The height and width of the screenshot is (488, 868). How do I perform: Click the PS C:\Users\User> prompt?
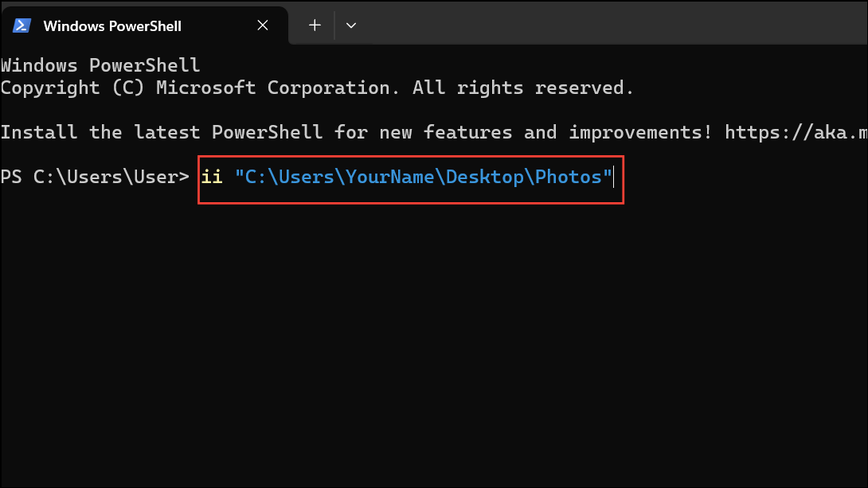pyautogui.click(x=94, y=177)
